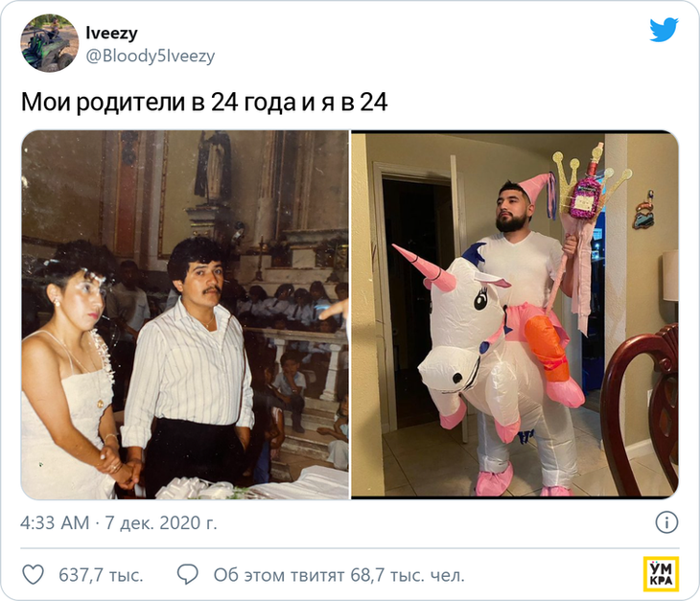Click the Twitter bird logo
This screenshot has height=601, width=700.
pos(664,30)
